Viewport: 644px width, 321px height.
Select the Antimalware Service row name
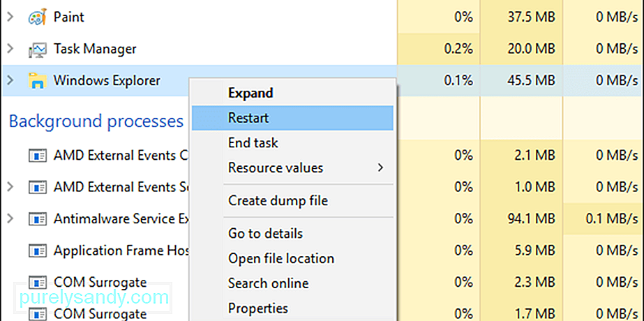tap(121, 218)
